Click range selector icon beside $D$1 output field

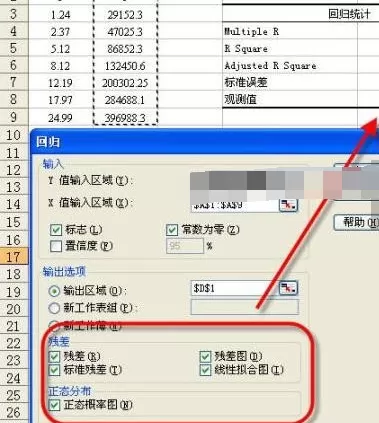tap(288, 288)
